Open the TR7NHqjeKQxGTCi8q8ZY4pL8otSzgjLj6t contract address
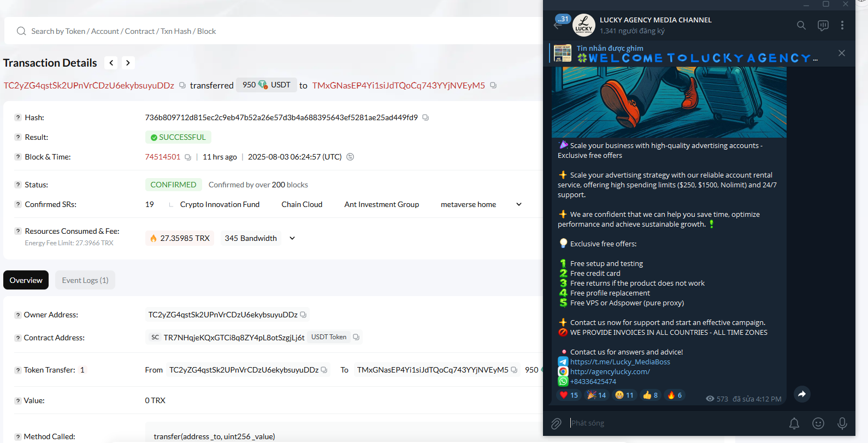The width and height of the screenshot is (868, 443). 234,338
